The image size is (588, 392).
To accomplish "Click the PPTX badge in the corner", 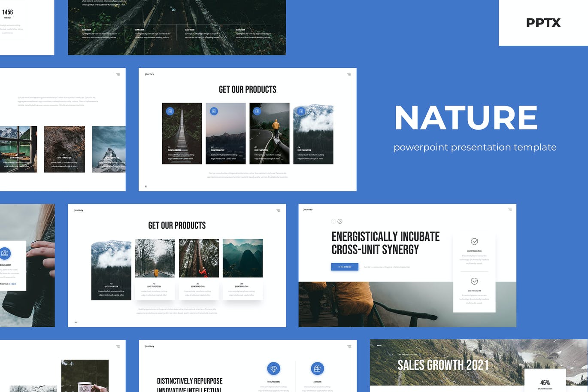I will click(543, 23).
